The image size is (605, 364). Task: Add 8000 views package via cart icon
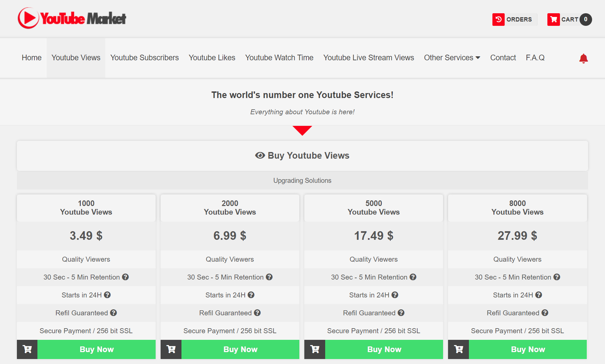click(458, 349)
